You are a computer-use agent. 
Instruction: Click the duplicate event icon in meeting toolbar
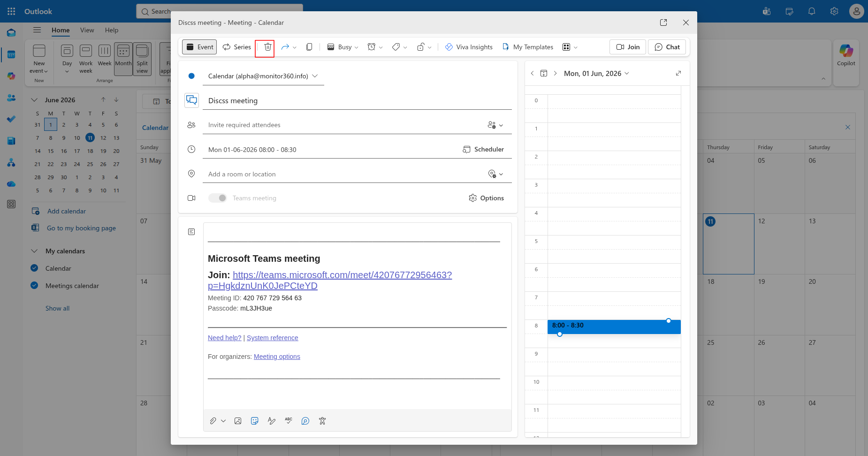click(x=309, y=47)
